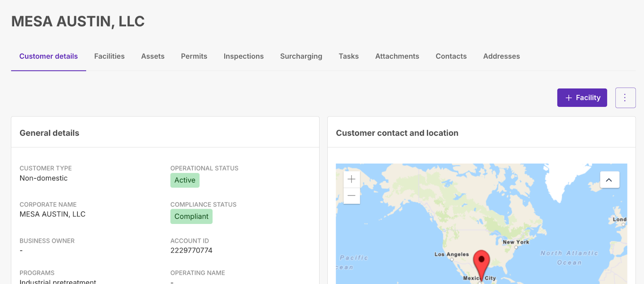The height and width of the screenshot is (284, 644).
Task: View the Tasks tab
Action: pos(349,56)
